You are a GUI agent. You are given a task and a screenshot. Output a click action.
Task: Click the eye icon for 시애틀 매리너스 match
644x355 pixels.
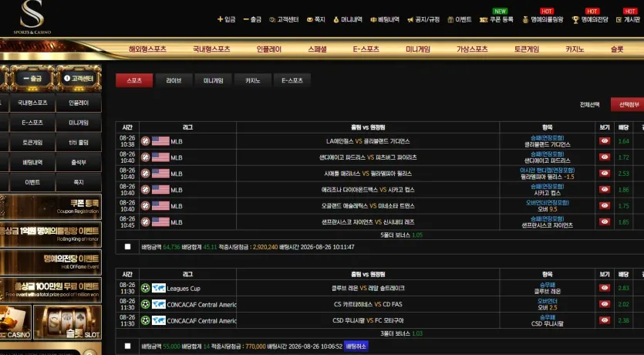[605, 174]
